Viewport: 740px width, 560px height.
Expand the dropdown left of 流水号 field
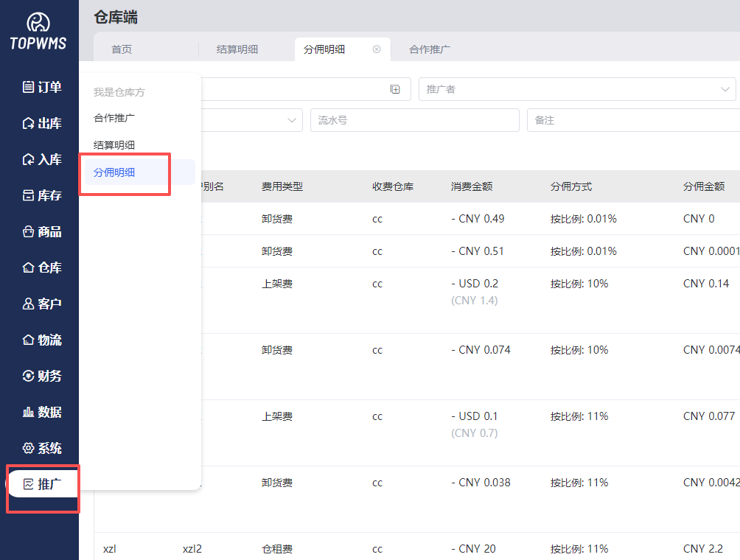291,120
